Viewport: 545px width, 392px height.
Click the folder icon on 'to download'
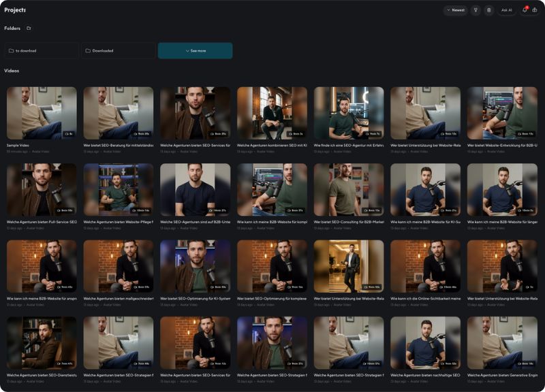11,51
